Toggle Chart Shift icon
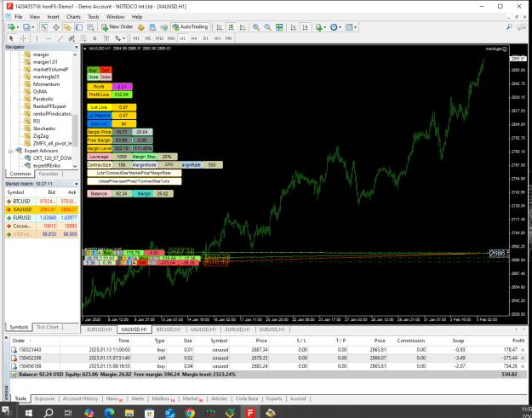Image resolution: width=532 pixels, height=418 pixels. 305,27
